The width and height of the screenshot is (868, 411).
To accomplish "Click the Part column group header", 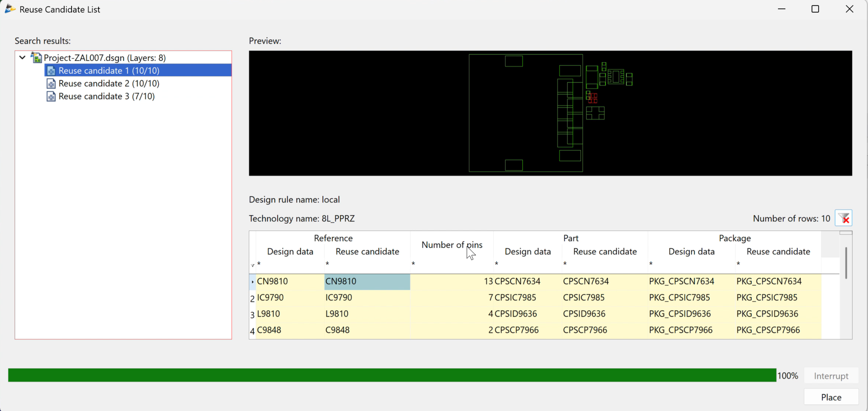I will [x=571, y=238].
